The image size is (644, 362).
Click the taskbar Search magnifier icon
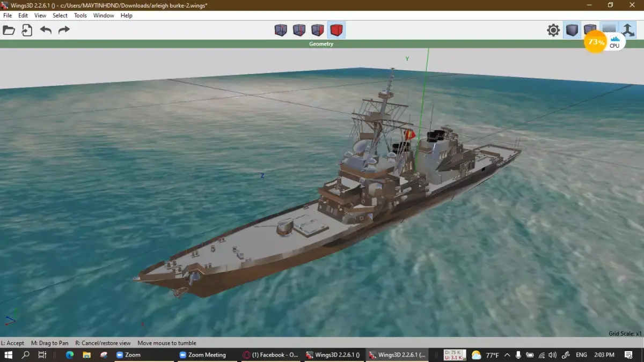click(25, 354)
